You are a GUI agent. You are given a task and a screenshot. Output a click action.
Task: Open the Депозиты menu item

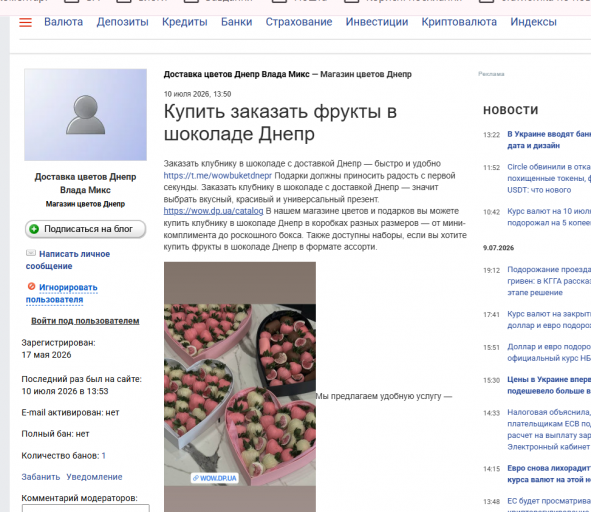tap(122, 22)
